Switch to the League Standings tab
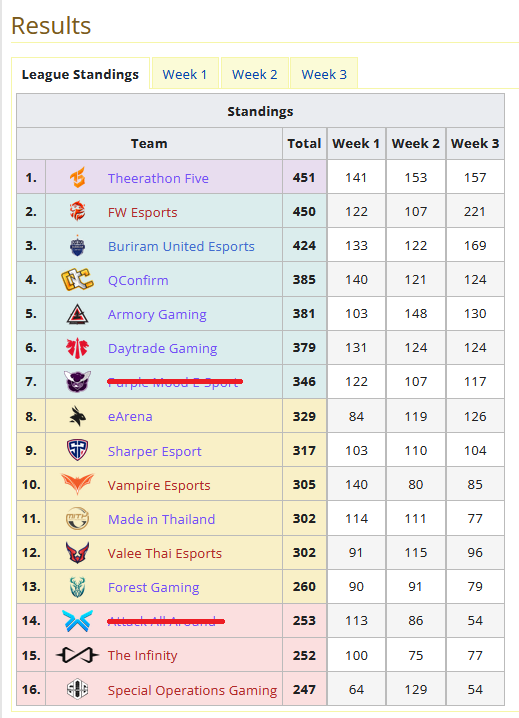The image size is (519, 718). point(80,74)
